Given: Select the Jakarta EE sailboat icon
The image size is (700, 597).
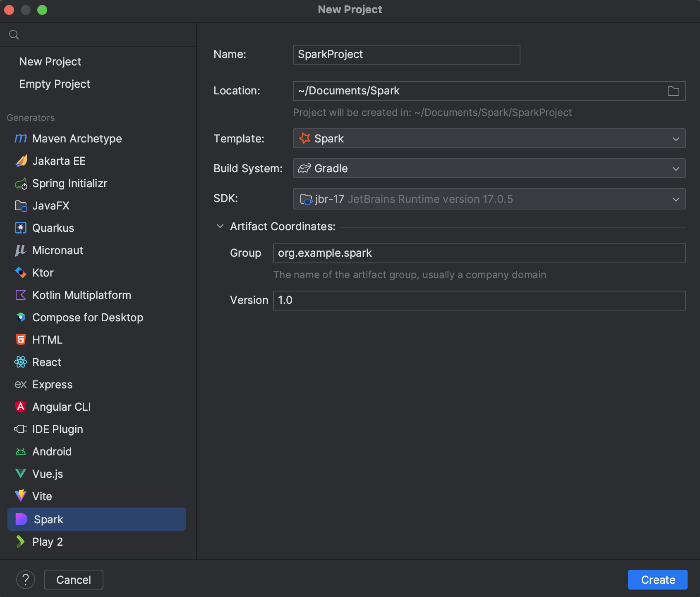Looking at the screenshot, I should [21, 161].
